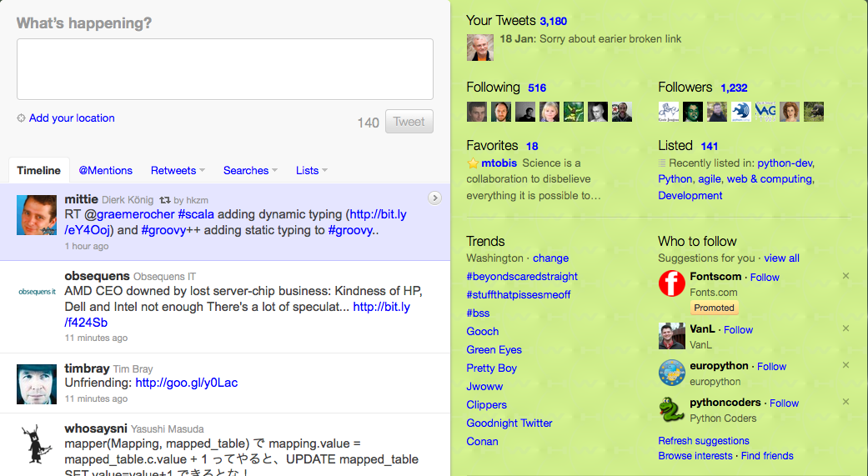This screenshot has width=868, height=476.
Task: Click timbray's profile picture
Action: tap(37, 384)
